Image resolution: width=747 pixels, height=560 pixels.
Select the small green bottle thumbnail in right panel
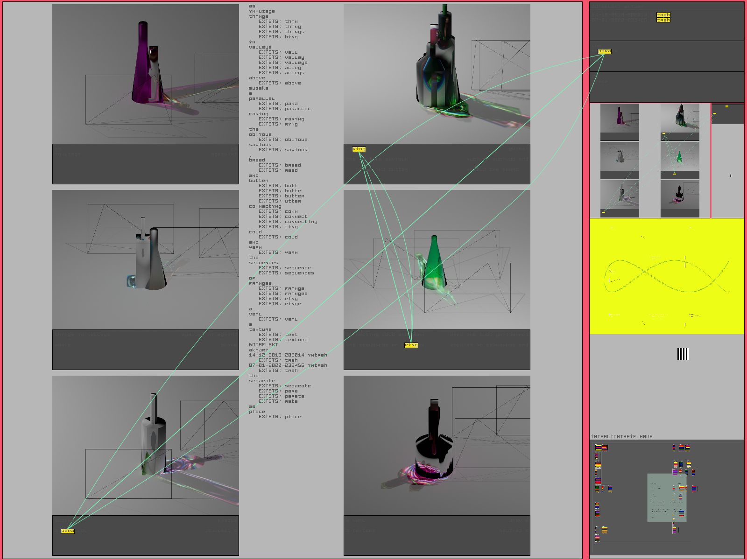tap(680, 156)
